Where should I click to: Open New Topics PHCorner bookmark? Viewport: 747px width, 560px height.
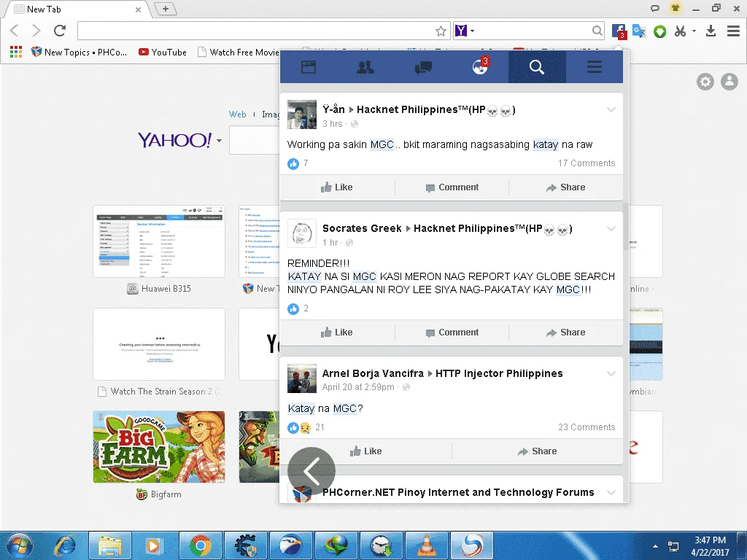click(79, 52)
